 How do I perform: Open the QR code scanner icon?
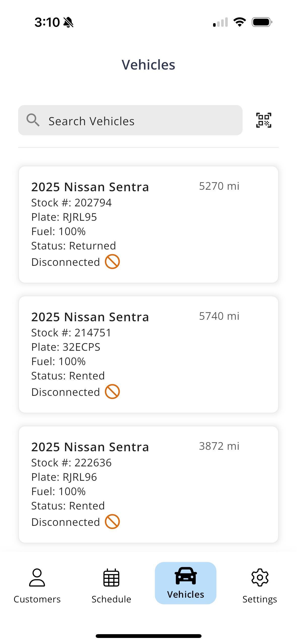(x=263, y=120)
